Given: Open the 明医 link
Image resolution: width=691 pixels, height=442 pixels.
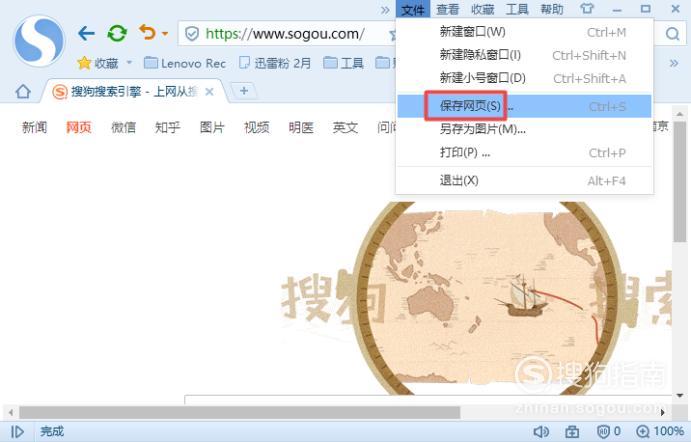Looking at the screenshot, I should [x=301, y=127].
